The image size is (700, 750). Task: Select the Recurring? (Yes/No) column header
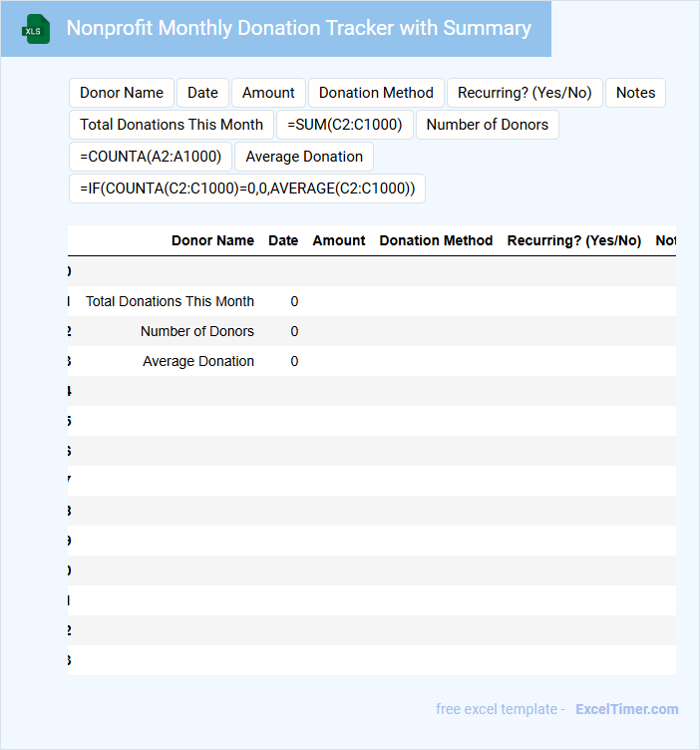pyautogui.click(x=573, y=240)
